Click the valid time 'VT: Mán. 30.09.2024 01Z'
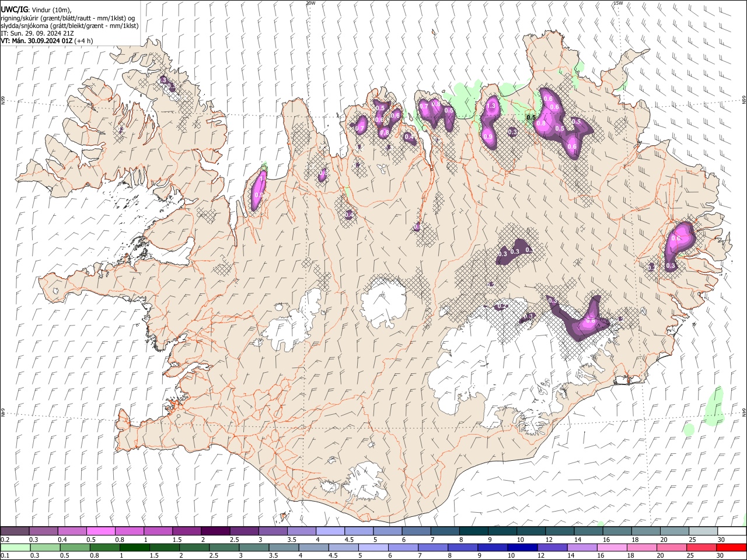Viewport: 747px width, 560px height. (x=37, y=41)
